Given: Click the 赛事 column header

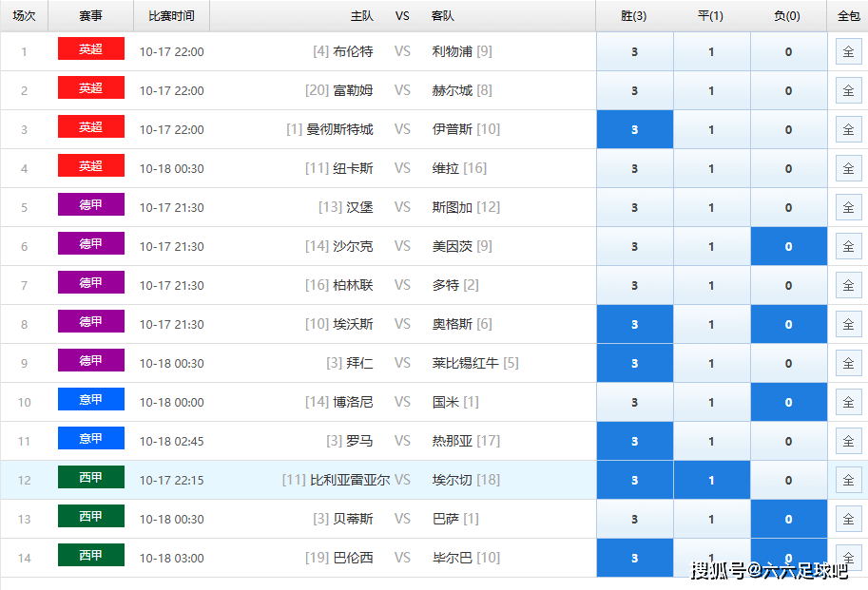Looking at the screenshot, I should click(90, 15).
